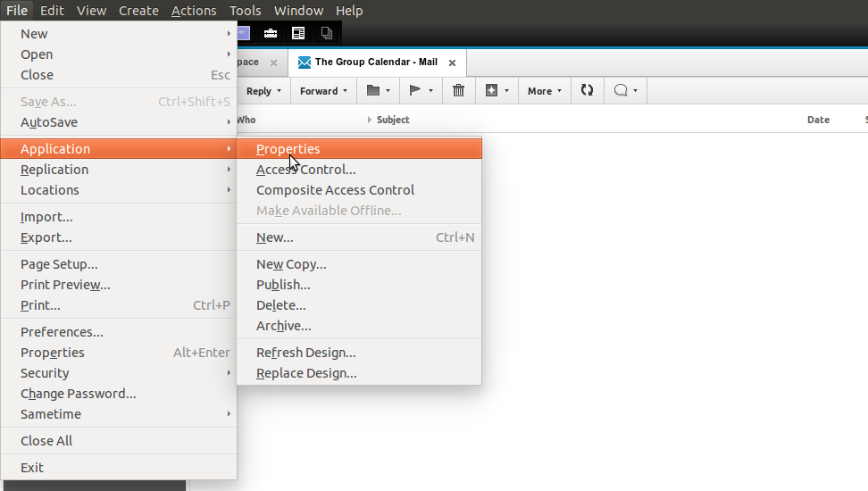Click the newspaper layout icon in top toolbar
The width and height of the screenshot is (868, 491).
tap(298, 34)
